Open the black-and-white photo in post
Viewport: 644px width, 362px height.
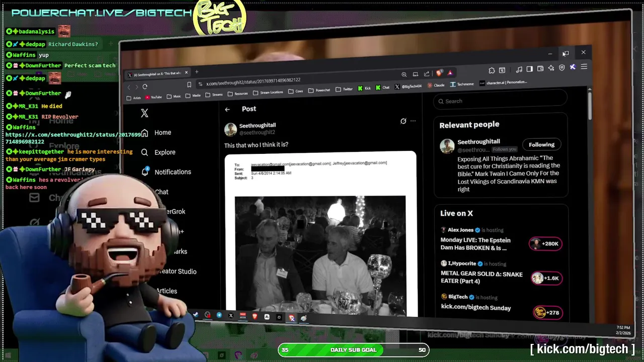320,255
